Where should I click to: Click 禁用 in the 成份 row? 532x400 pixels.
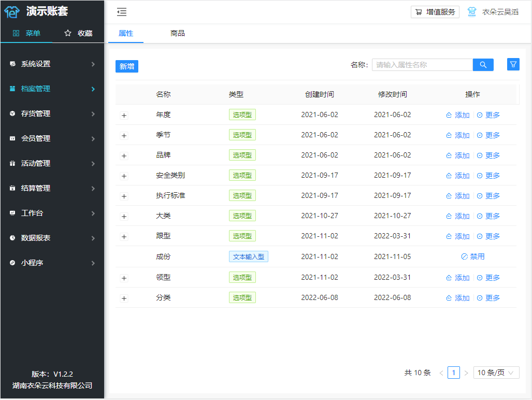click(472, 256)
